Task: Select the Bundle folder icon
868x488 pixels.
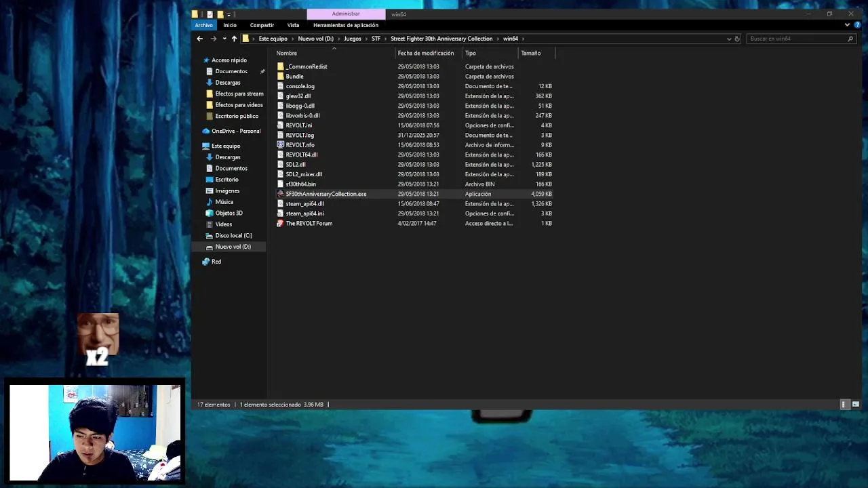Action: (281, 77)
